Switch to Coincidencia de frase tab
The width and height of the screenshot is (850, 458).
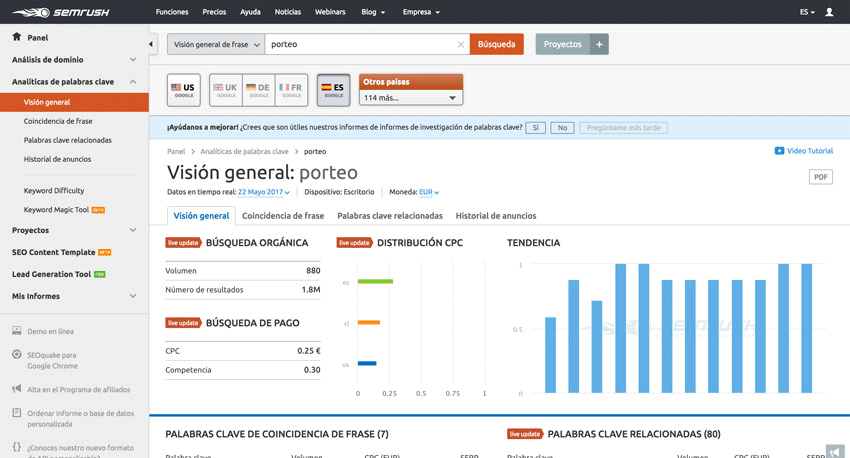(283, 216)
